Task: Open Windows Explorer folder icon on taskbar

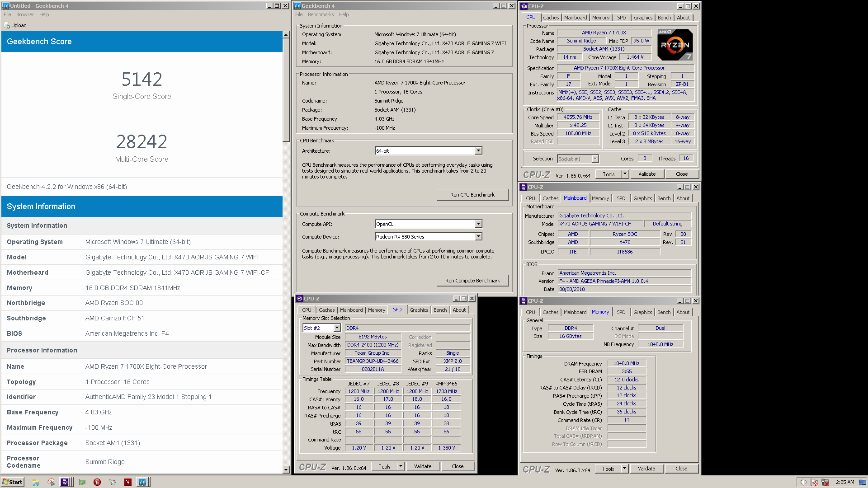Action: point(36,482)
